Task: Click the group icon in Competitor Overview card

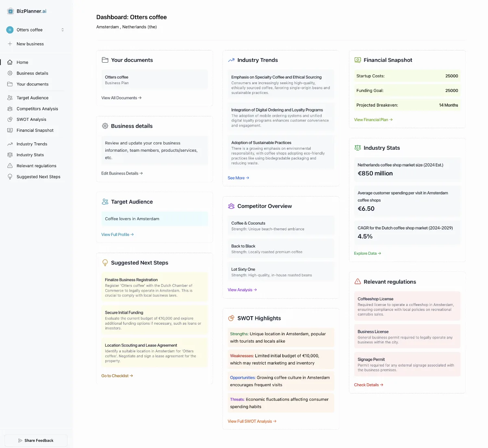Action: (231, 206)
